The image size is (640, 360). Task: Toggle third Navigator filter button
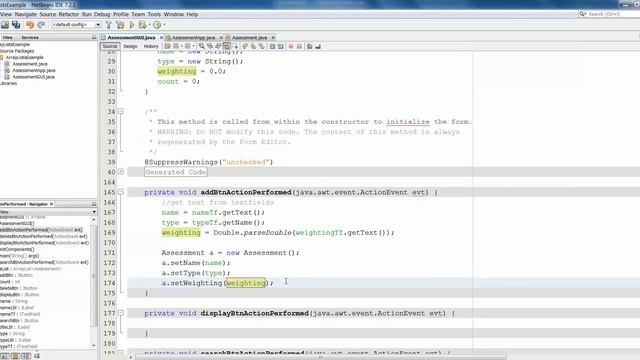[x=26, y=356]
